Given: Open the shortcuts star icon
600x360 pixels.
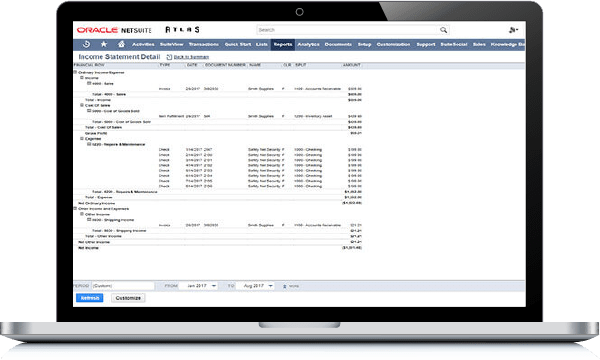Looking at the screenshot, I should click(104, 44).
